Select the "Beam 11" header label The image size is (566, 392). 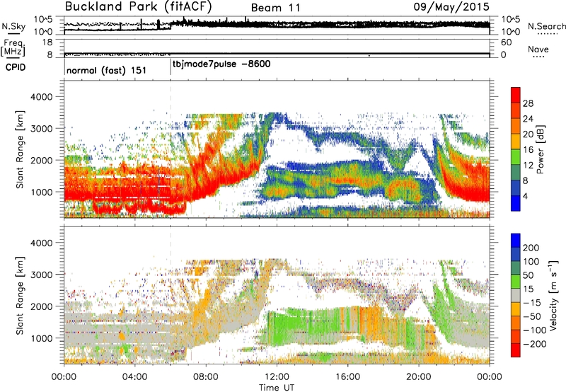[x=275, y=8]
